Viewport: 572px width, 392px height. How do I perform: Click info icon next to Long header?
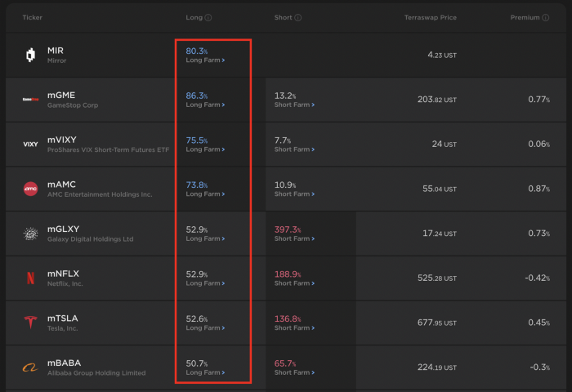pyautogui.click(x=208, y=17)
